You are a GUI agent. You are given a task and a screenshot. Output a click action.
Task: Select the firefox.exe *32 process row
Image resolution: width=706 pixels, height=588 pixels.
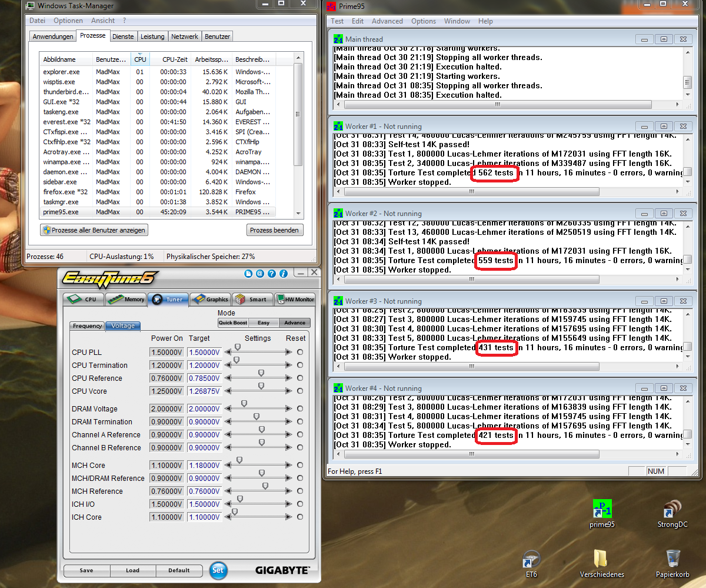(x=158, y=192)
